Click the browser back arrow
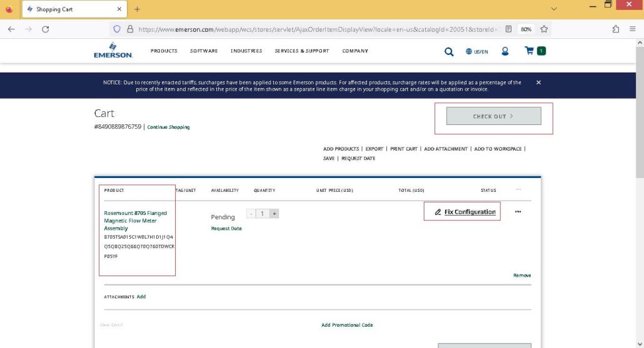The height and width of the screenshot is (348, 644). pos(11,29)
